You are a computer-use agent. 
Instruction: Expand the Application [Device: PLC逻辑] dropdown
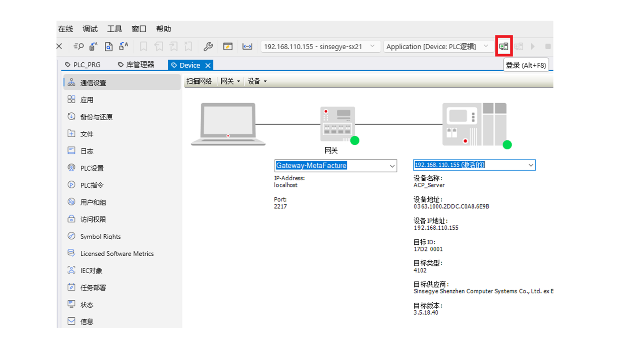click(x=486, y=46)
